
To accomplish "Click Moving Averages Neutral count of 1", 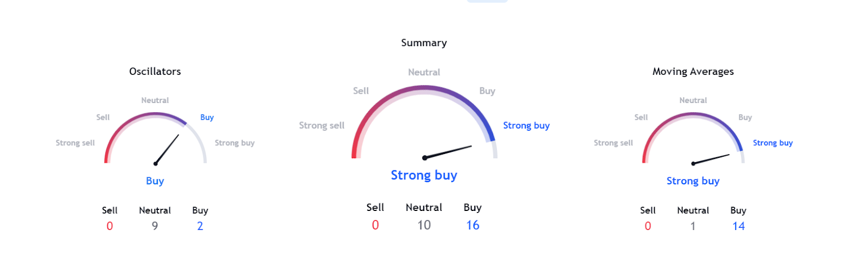I will (693, 226).
